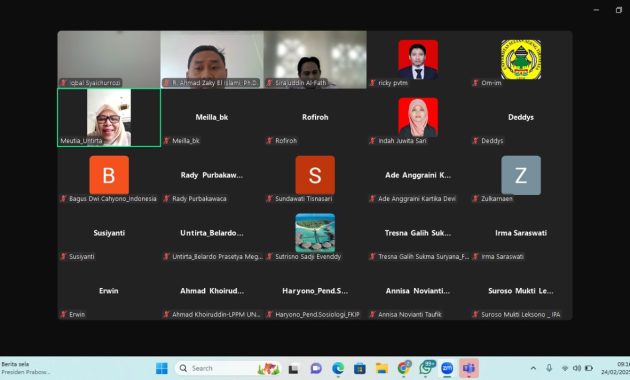Viewport: 630px width, 380px height.
Task: Open File Explorer from the taskbar
Action: coord(381,368)
